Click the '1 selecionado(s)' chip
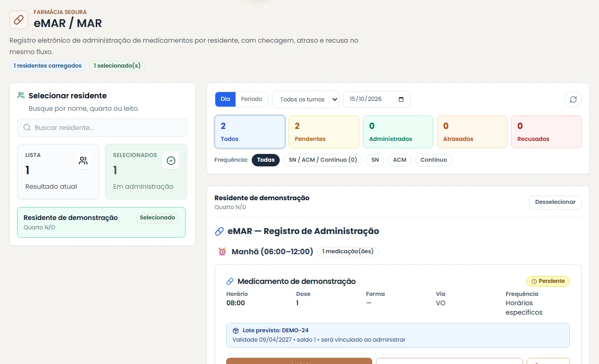Image resolution: width=599 pixels, height=364 pixels. tap(117, 66)
